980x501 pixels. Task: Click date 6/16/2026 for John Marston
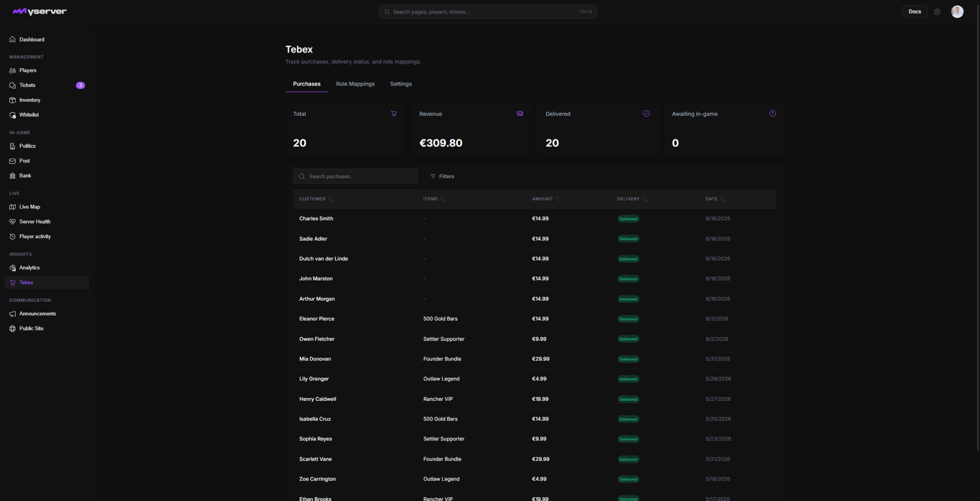click(x=718, y=279)
